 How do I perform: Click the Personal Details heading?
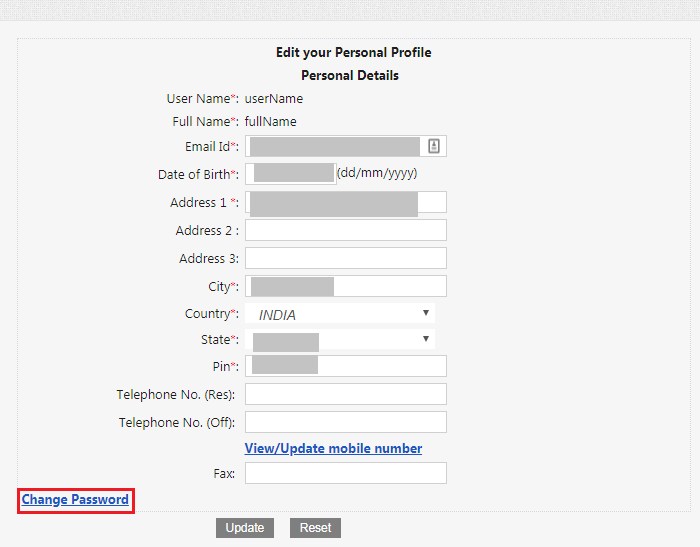coord(350,75)
